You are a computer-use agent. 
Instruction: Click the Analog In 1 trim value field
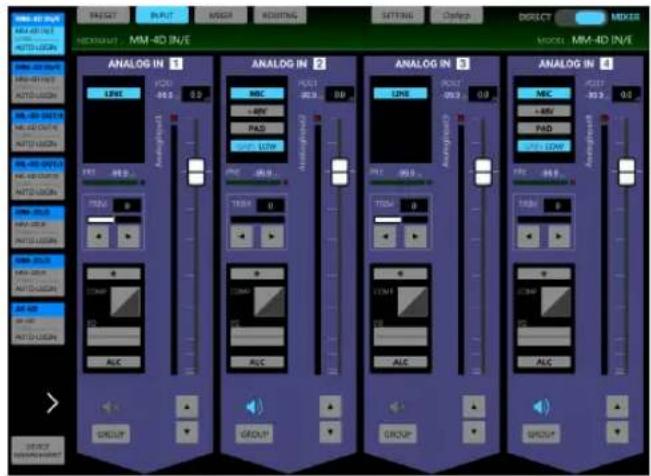[127, 206]
